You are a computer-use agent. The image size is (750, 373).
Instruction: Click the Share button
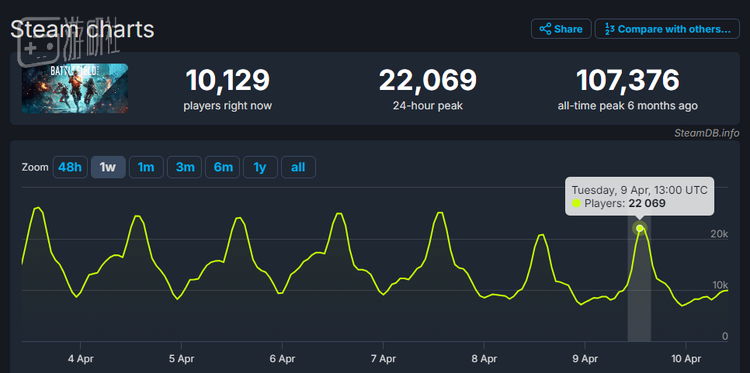(561, 29)
